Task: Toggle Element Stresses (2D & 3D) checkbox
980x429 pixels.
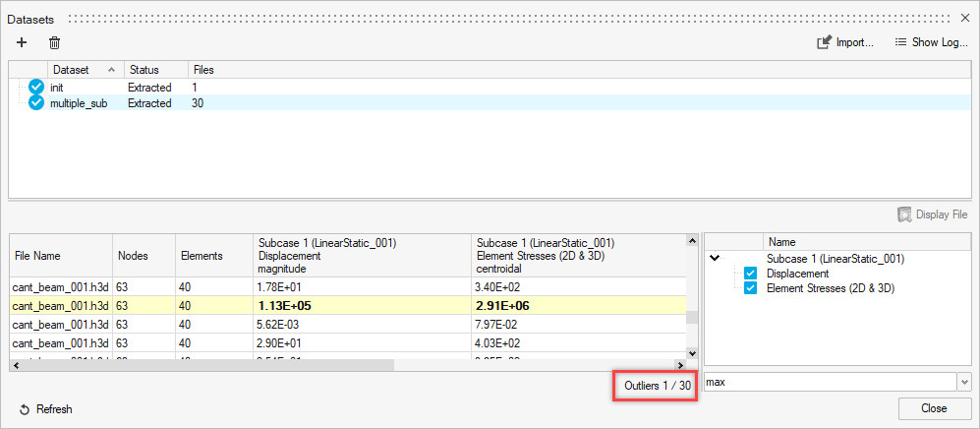Action: click(x=751, y=288)
